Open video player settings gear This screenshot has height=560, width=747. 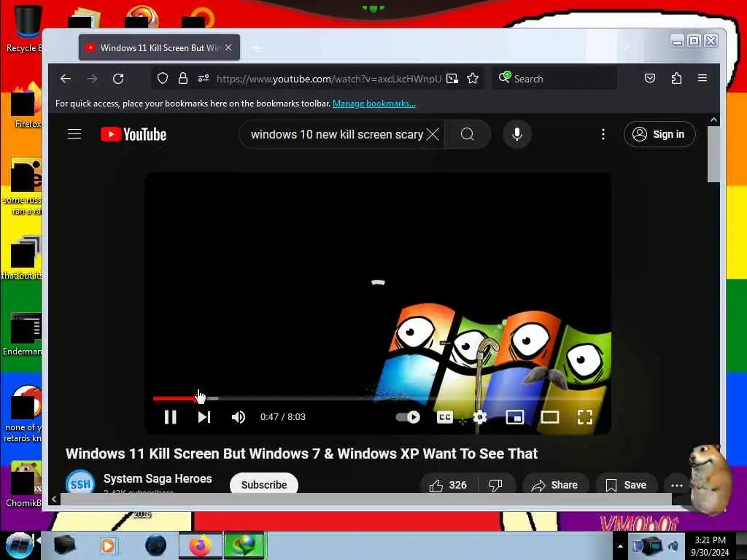click(480, 417)
